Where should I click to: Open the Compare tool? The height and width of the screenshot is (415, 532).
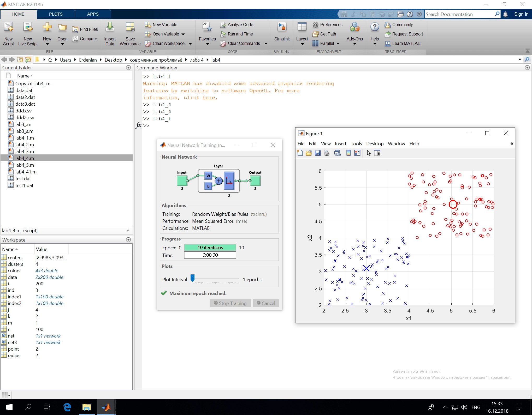pos(85,39)
